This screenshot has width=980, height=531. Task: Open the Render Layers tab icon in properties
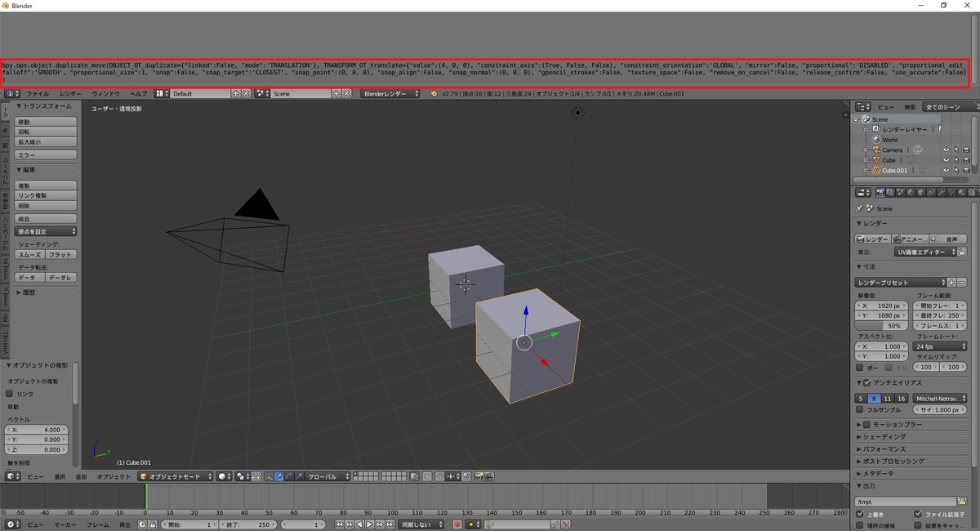(x=890, y=192)
